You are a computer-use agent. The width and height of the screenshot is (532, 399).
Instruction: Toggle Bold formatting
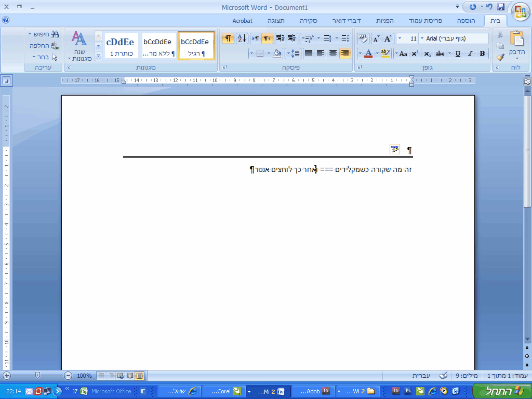482,53
